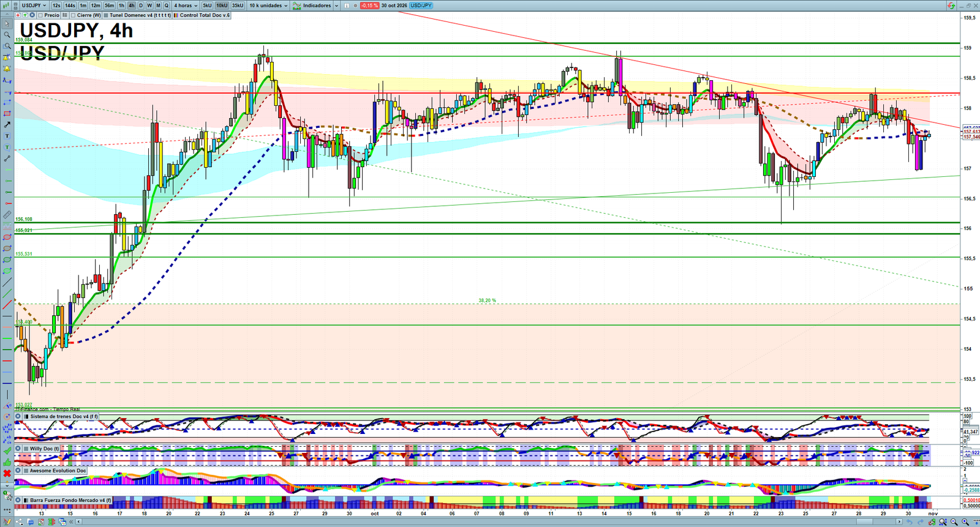The height and width of the screenshot is (527, 980).
Task: Select the magnifier zoom tool
Action: (x=7, y=34)
